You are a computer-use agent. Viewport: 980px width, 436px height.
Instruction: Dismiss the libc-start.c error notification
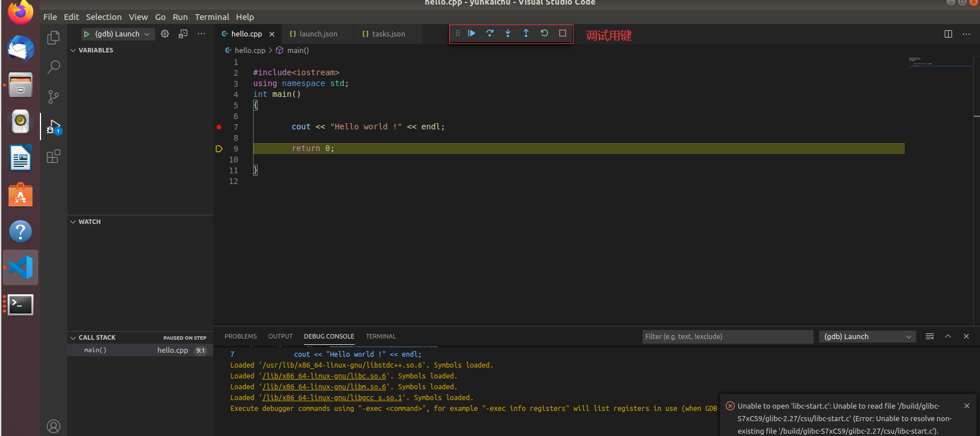coord(967,406)
